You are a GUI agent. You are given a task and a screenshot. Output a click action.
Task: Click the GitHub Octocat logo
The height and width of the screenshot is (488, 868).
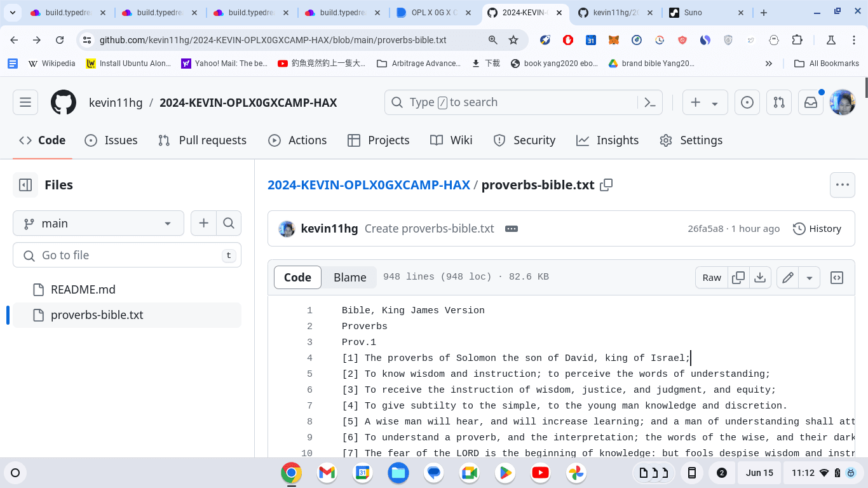tap(64, 102)
